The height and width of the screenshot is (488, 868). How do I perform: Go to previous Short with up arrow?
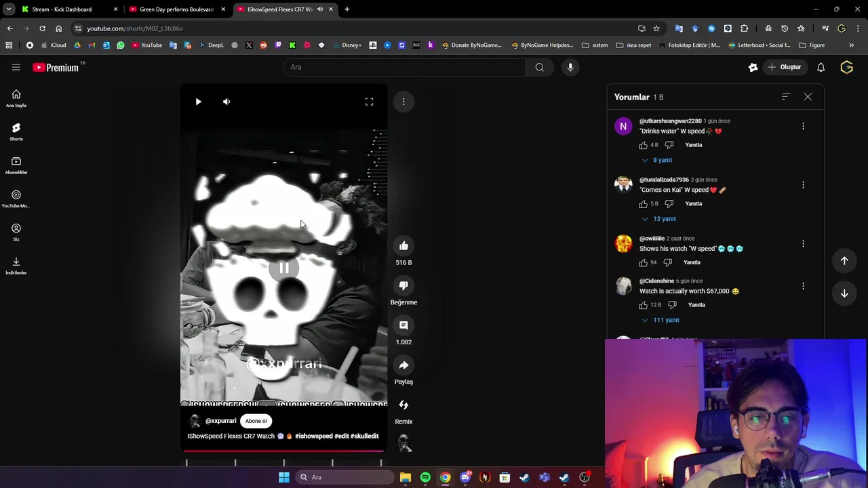point(844,261)
